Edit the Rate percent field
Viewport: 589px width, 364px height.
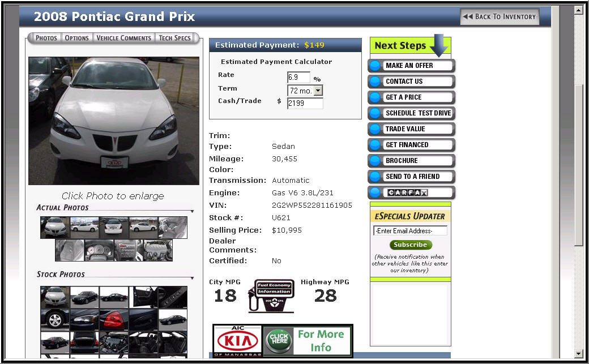(298, 78)
